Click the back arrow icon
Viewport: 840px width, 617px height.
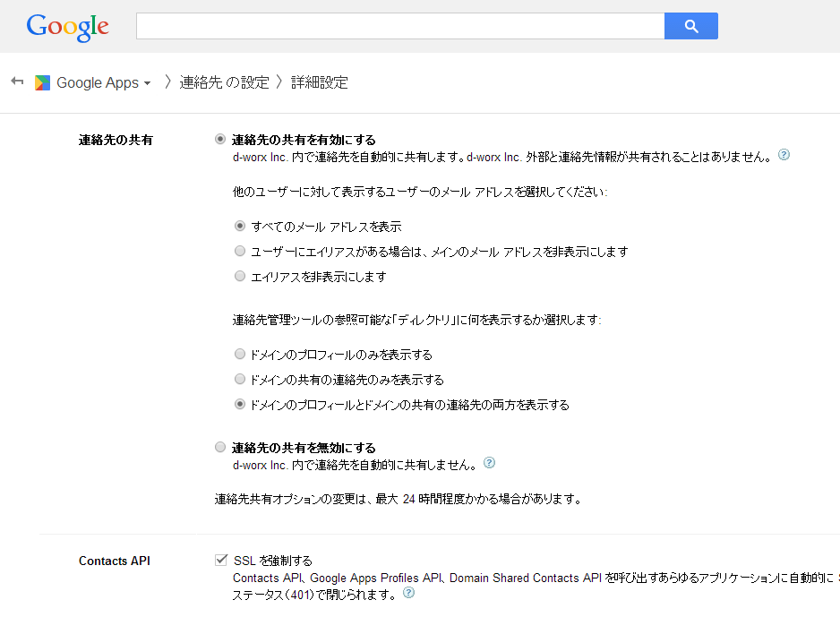pos(16,81)
